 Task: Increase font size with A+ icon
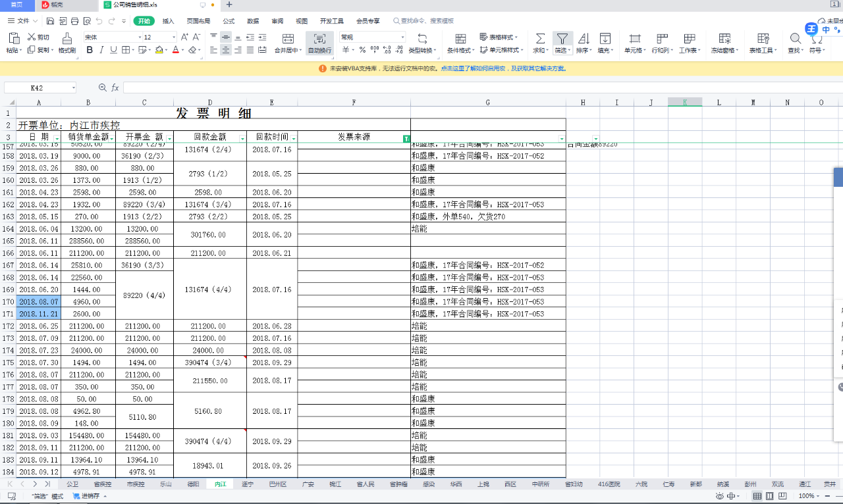pos(186,38)
